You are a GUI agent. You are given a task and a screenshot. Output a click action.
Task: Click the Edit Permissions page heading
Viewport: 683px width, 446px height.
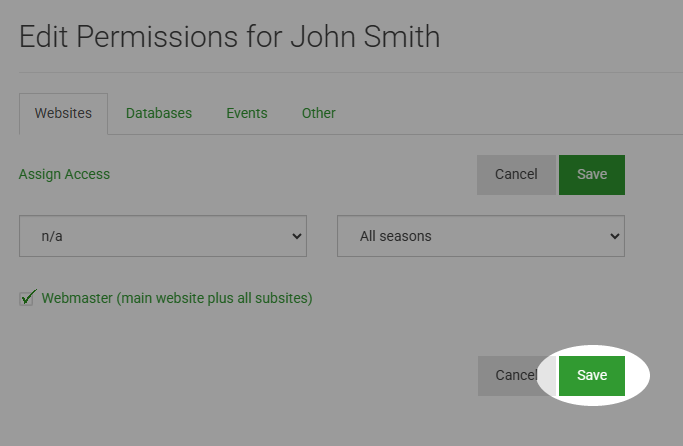pos(230,37)
